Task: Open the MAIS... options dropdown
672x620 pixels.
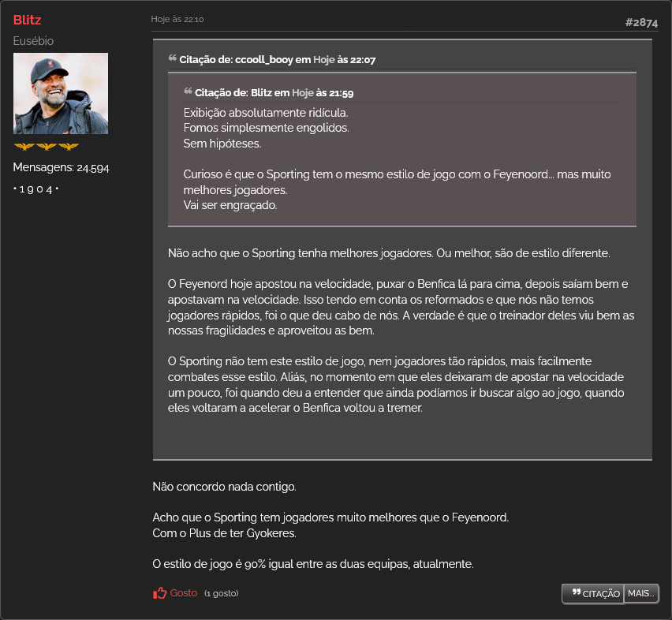Action: tap(641, 593)
